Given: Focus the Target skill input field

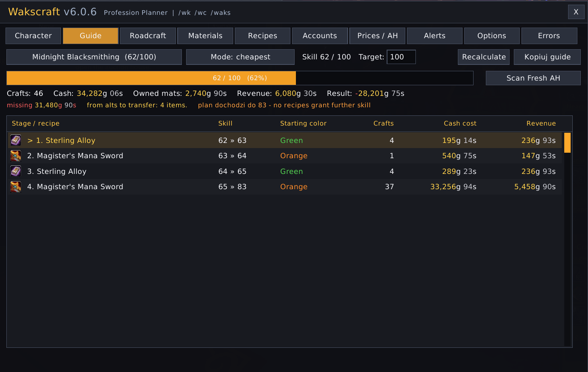Looking at the screenshot, I should (401, 57).
